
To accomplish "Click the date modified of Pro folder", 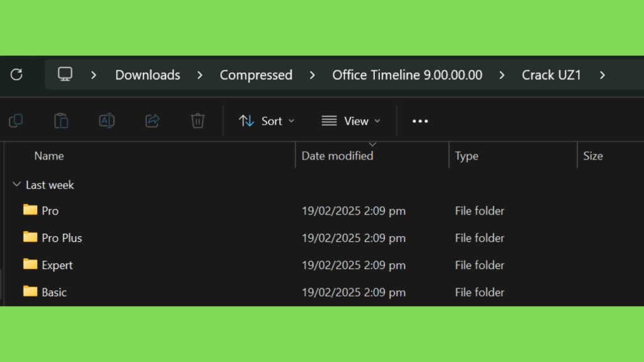I will point(353,211).
